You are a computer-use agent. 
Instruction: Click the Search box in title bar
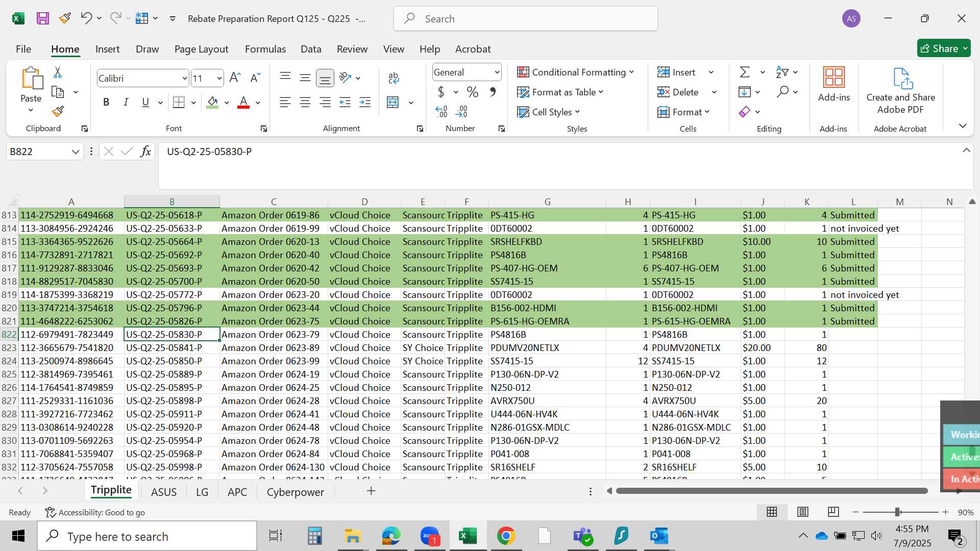[x=526, y=19]
